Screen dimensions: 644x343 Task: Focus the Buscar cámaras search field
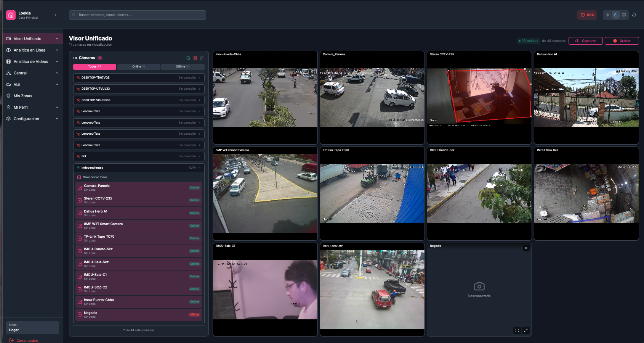(138, 15)
